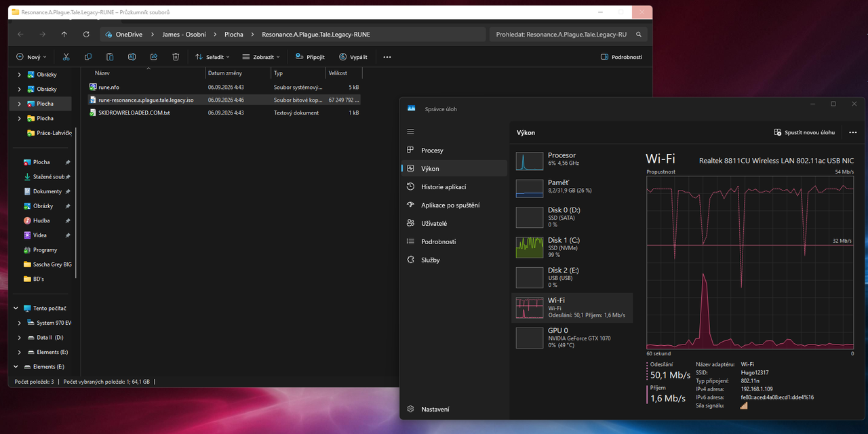The width and height of the screenshot is (868, 434).
Task: Click the search magnifier icon in Explorer
Action: pyautogui.click(x=638, y=34)
